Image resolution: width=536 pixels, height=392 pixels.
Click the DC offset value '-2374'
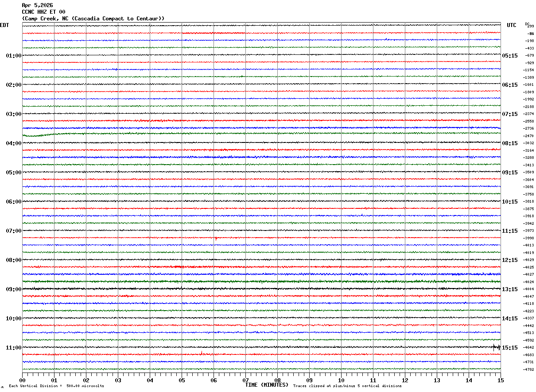tap(529, 114)
